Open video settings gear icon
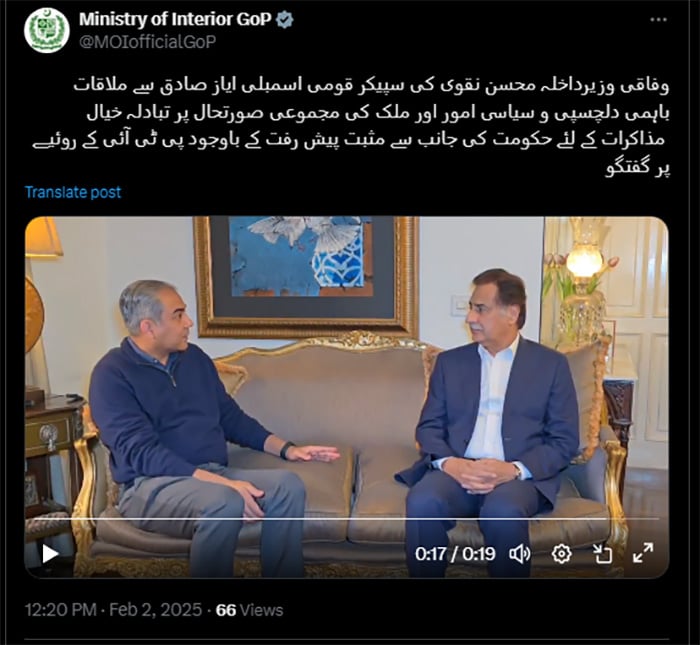Viewport: 700px width, 645px height. [x=561, y=554]
